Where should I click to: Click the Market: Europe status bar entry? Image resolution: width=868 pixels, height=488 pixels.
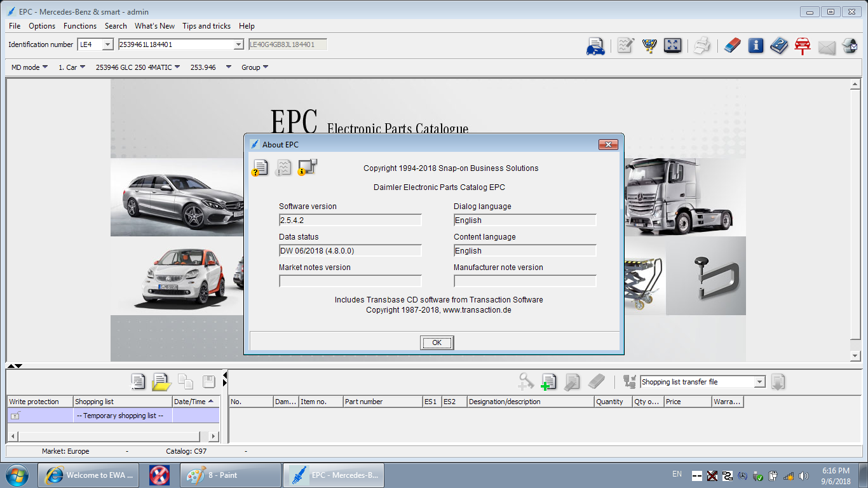click(x=65, y=451)
